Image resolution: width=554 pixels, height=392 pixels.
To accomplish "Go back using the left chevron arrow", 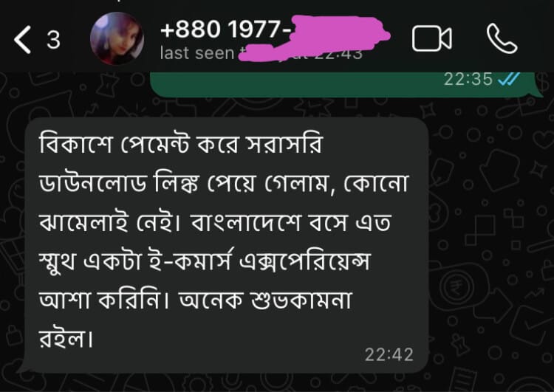I will click(x=22, y=40).
